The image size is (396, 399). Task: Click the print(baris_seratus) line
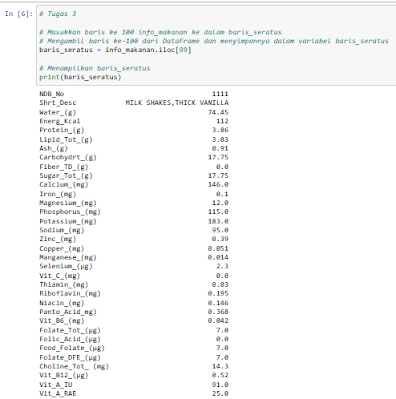[80, 77]
